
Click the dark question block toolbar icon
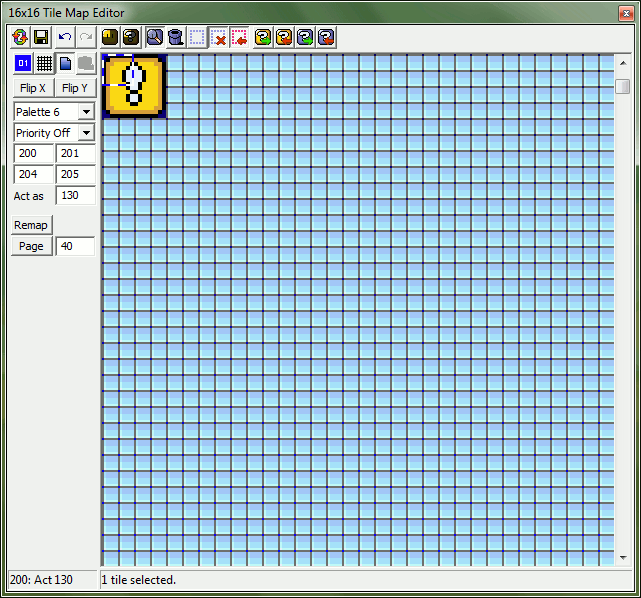coord(131,38)
